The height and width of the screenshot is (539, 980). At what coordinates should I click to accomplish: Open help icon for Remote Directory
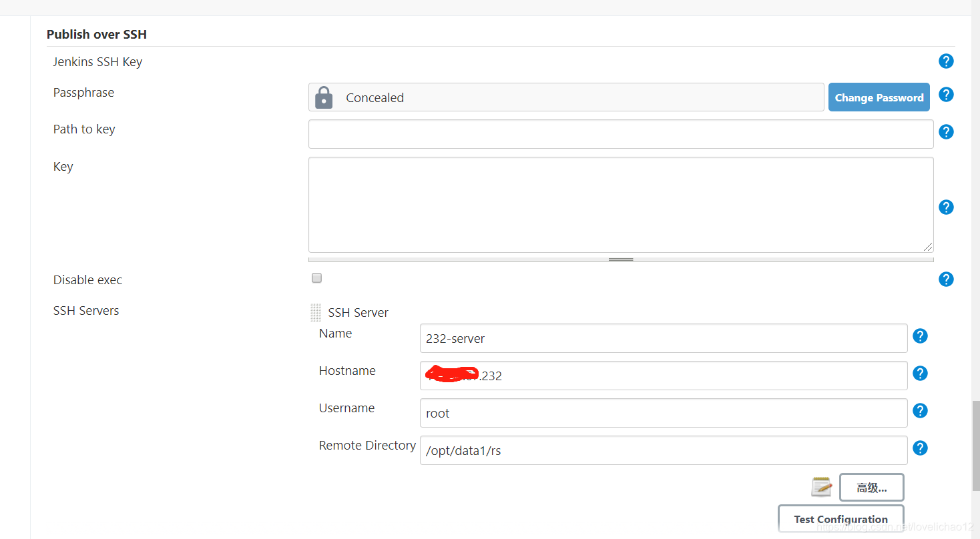coord(921,448)
